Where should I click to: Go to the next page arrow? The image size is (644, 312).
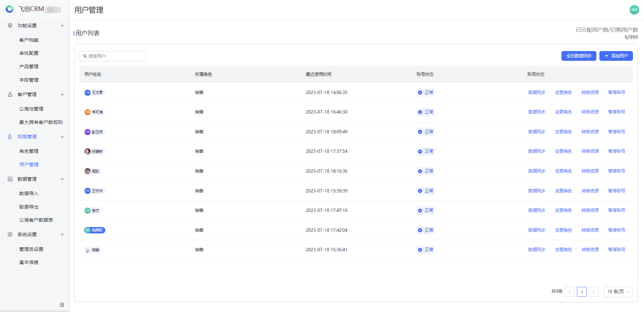[594, 292]
